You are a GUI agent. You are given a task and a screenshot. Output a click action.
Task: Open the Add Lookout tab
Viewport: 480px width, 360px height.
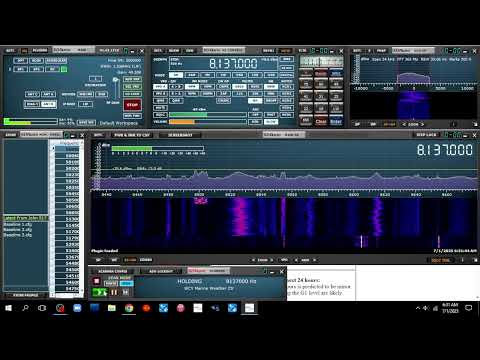(x=161, y=271)
